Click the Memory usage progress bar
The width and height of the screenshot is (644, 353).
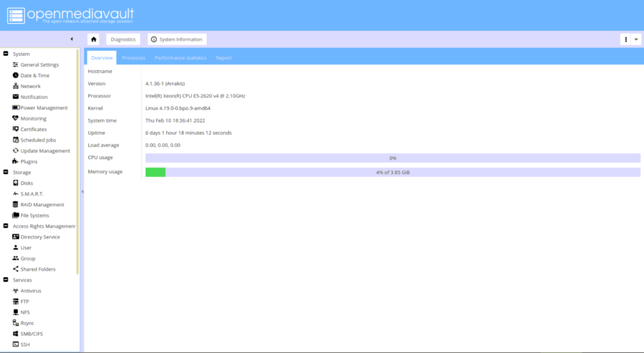coord(393,172)
